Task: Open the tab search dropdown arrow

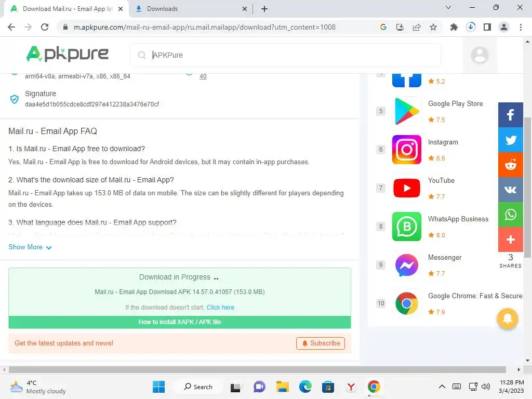Action: click(448, 7)
